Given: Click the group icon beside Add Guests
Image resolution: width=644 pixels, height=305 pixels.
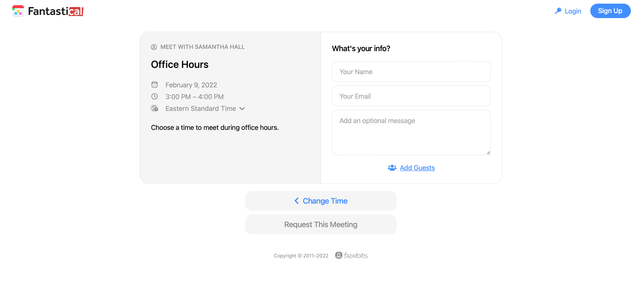Looking at the screenshot, I should 392,168.
